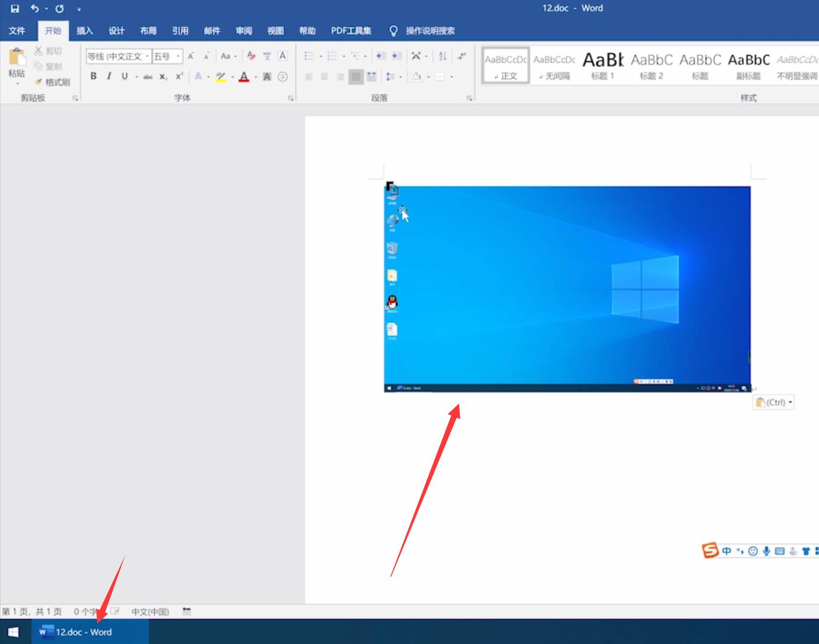Viewport: 819px width, 644px height.
Task: Toggle subscript formatting
Action: (163, 76)
